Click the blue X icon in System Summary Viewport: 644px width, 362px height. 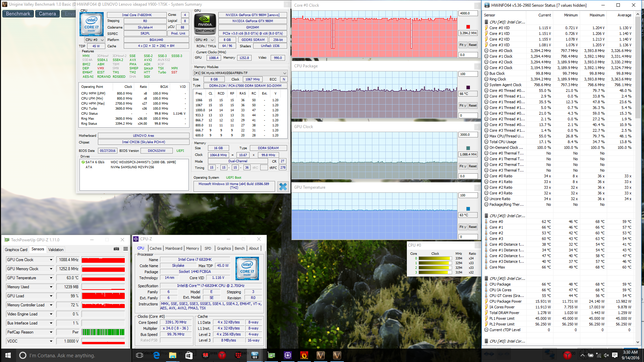tap(283, 186)
